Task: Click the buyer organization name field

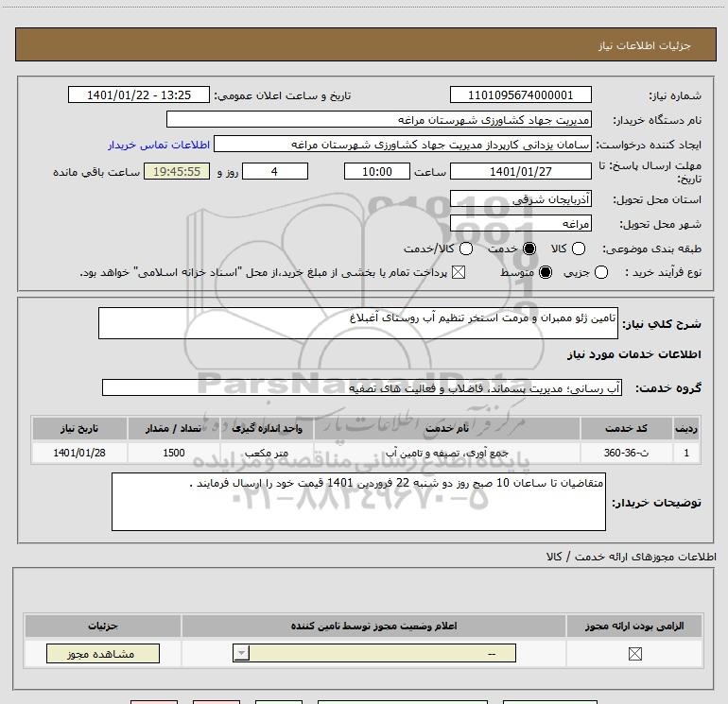Action: pyautogui.click(x=379, y=119)
